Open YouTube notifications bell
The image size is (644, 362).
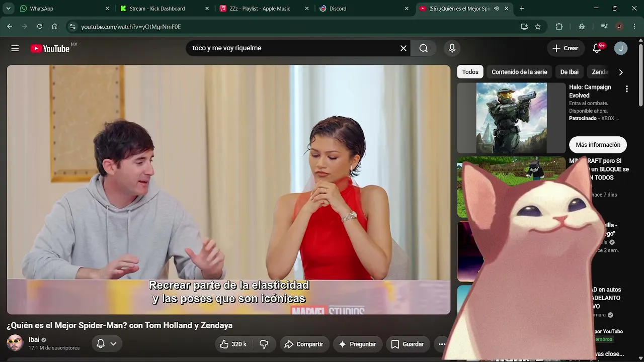pos(597,48)
